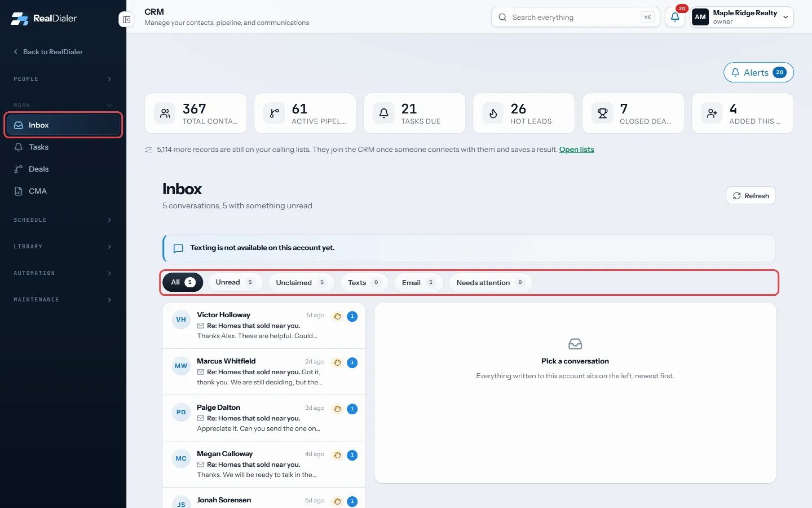Click the claim hand icon on Victor Holloway
Screen dimensions: 812x508
[337, 316]
